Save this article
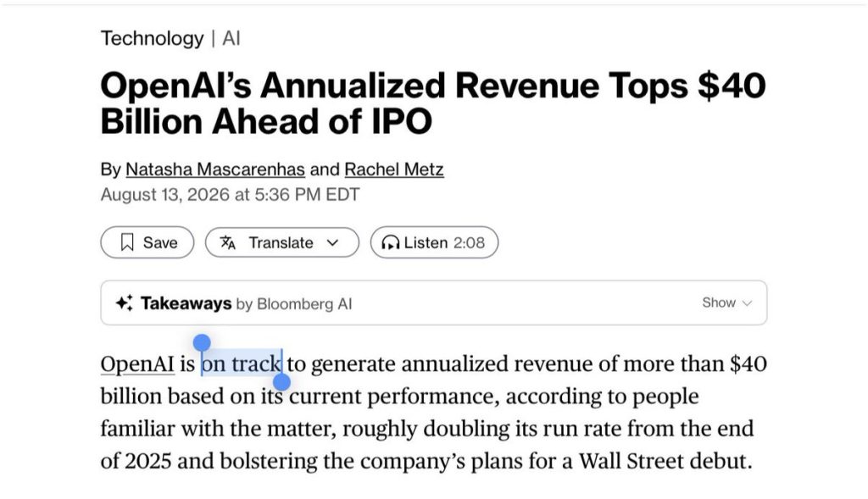Viewport: 868px width, 499px height. point(147,242)
